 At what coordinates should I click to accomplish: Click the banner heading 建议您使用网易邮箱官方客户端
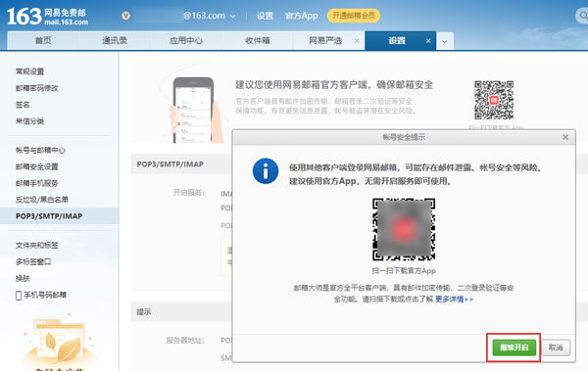tap(334, 85)
